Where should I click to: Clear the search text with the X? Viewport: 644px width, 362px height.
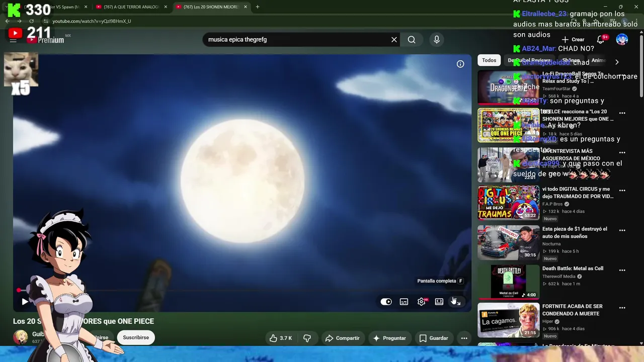coord(394,40)
